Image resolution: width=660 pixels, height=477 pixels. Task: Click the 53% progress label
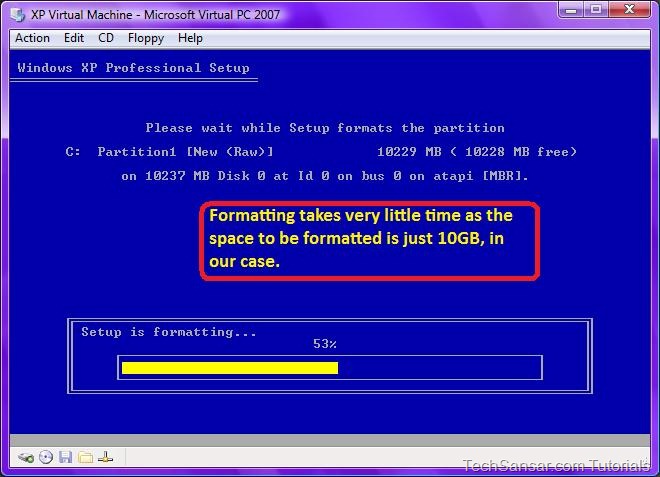[x=325, y=344]
